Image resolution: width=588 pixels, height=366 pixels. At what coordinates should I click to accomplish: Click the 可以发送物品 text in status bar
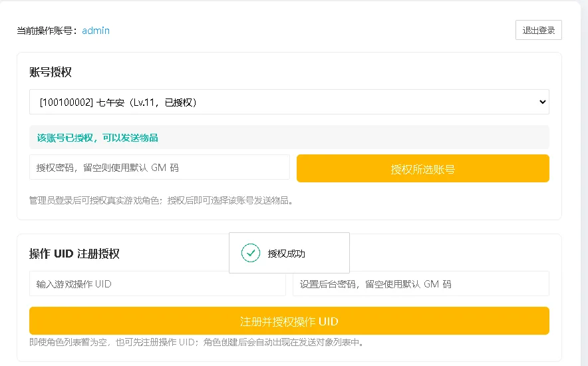tap(130, 138)
